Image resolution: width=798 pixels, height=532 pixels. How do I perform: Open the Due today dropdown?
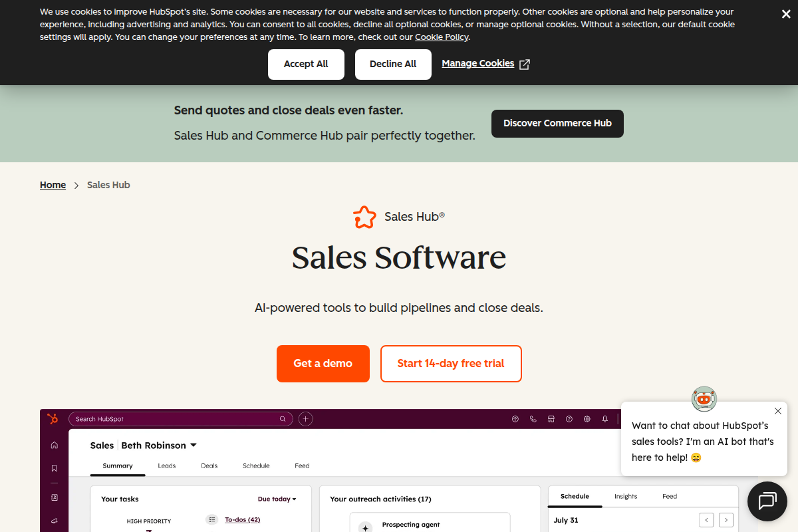(x=277, y=499)
